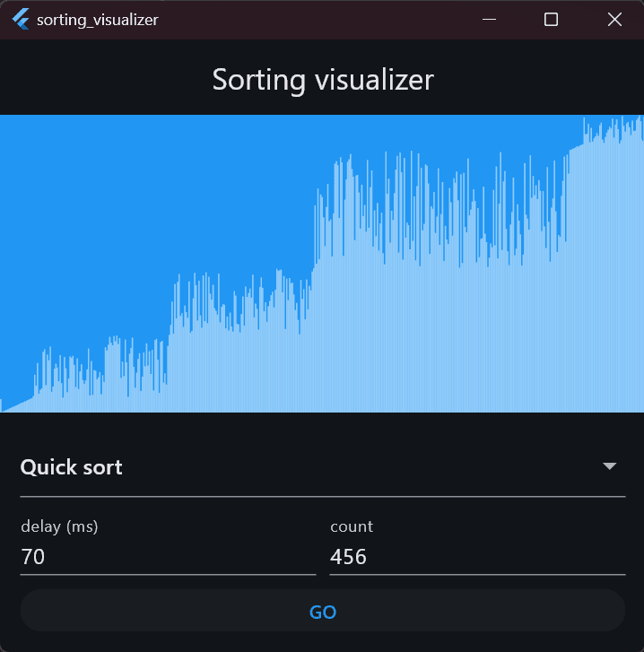Minimize the sorting_visualizer window
644x652 pixels.
tap(489, 19)
